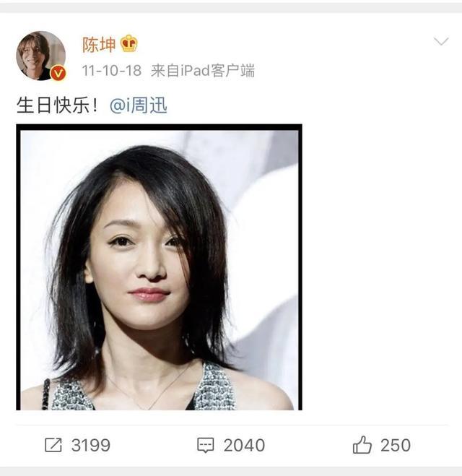
Task: Open the username 陈坤 profile link
Action: pos(99,44)
